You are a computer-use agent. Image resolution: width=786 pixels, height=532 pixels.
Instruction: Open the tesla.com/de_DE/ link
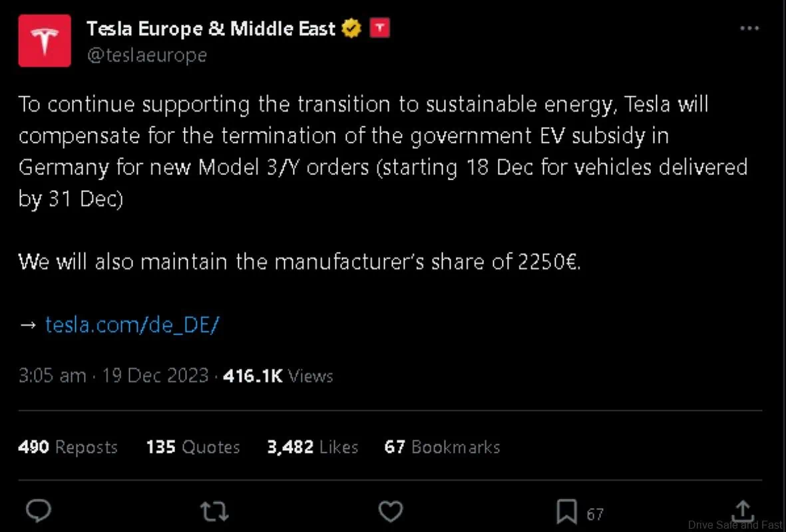coord(132,325)
